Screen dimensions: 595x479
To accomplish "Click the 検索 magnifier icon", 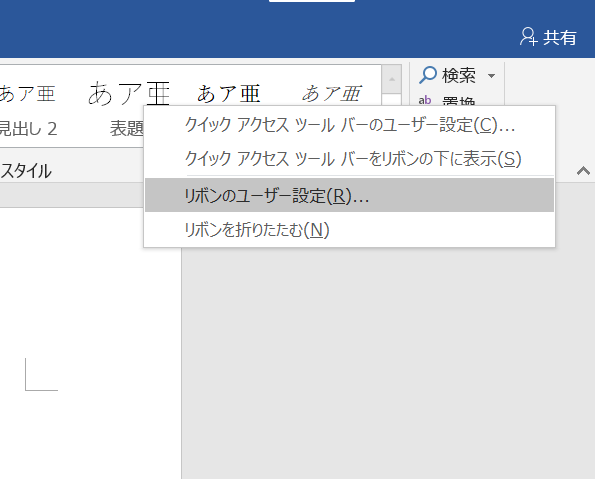I will 428,75.
